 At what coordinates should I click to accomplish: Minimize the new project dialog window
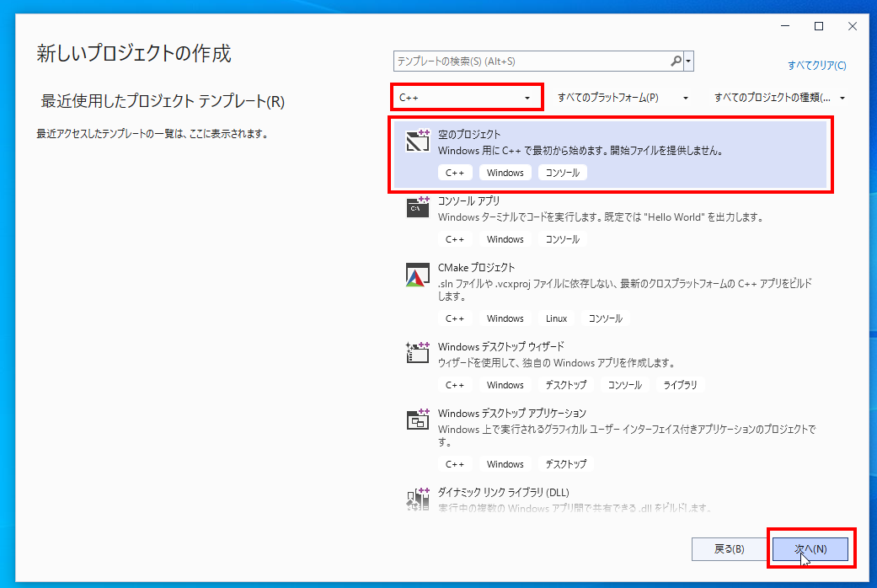[x=785, y=26]
